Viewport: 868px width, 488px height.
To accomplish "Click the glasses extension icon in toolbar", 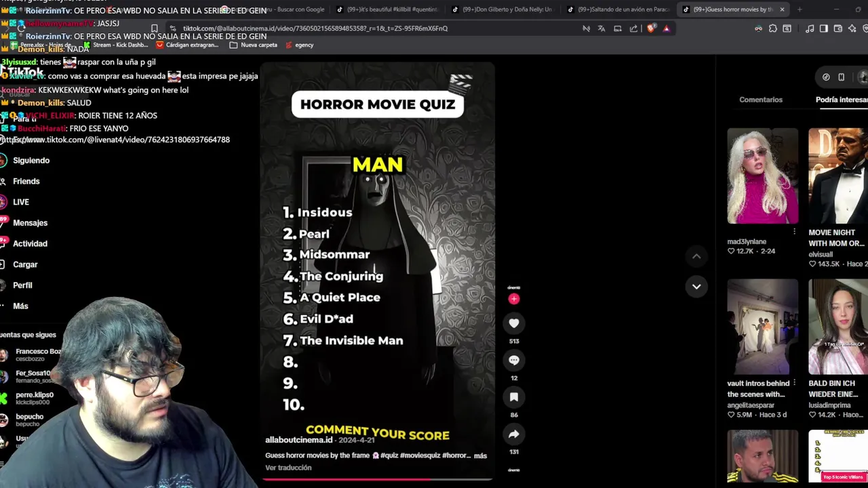I will point(758,28).
